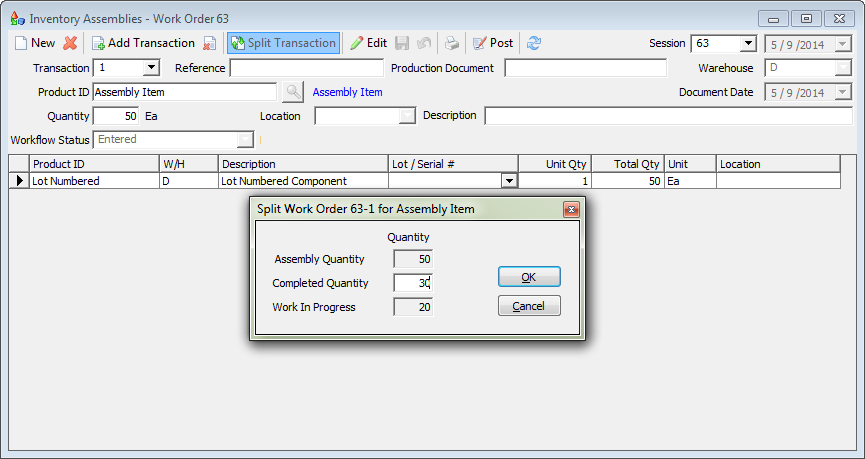The image size is (865, 459).
Task: Click the refresh arrows icon
Action: 533,43
